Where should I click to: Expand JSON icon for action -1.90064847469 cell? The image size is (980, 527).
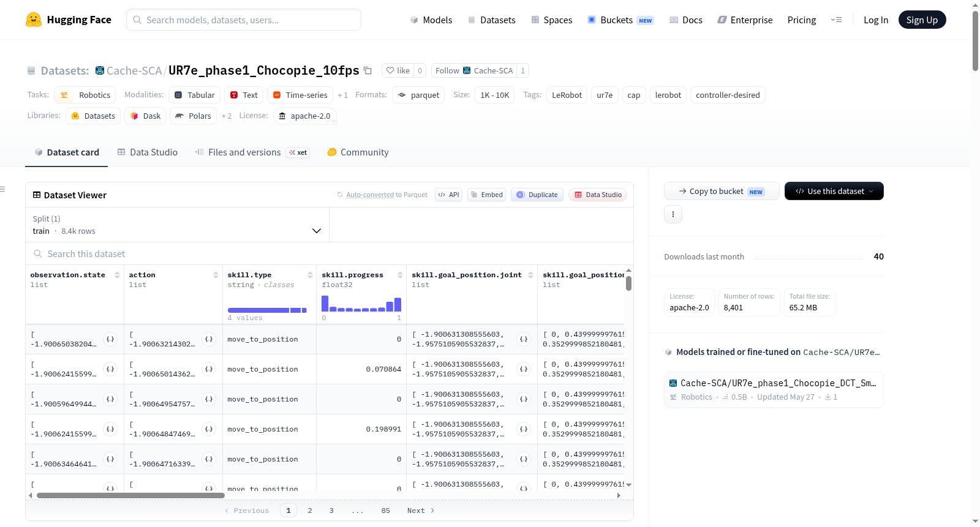tap(209, 429)
